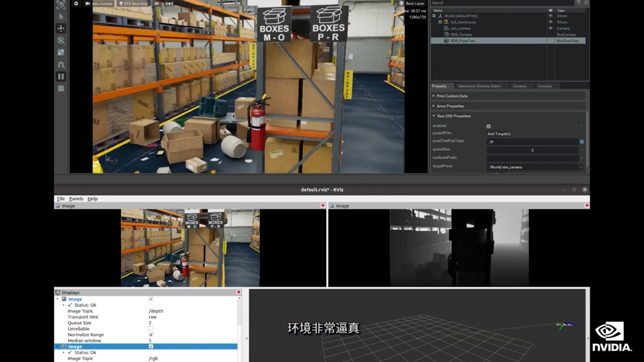Uncheck Normalize Range checkbox
This screenshot has height=362, width=644.
(x=151, y=335)
